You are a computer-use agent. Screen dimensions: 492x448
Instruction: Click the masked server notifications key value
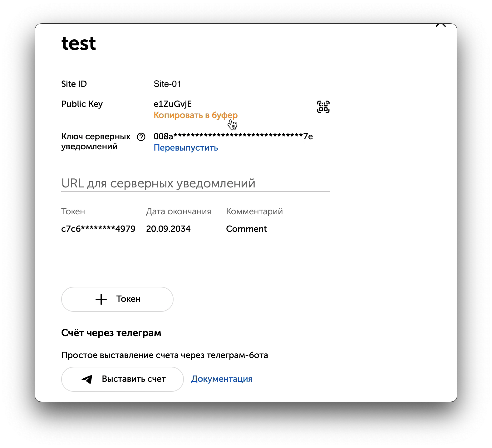click(233, 136)
